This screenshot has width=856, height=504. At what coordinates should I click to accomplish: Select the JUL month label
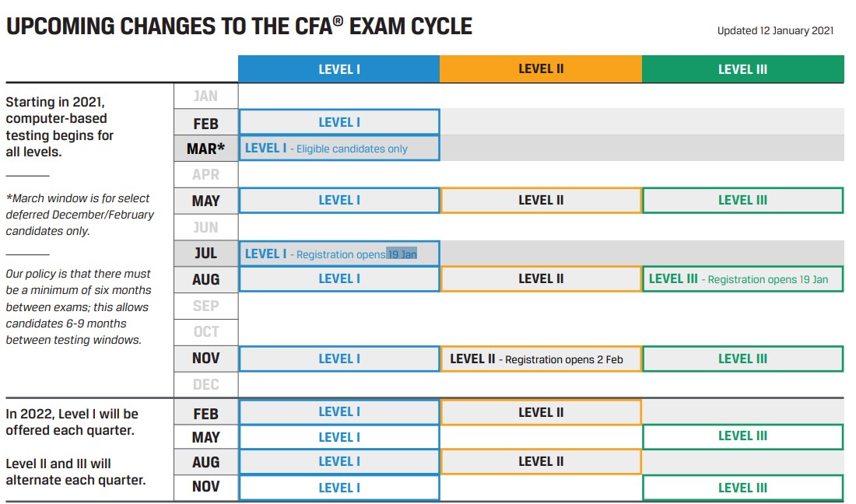[x=205, y=254]
